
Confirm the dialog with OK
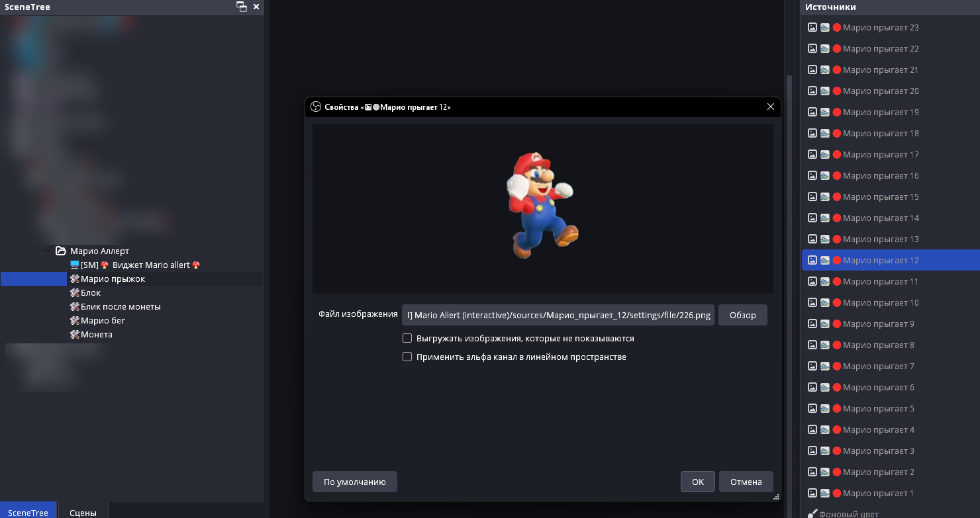(697, 482)
